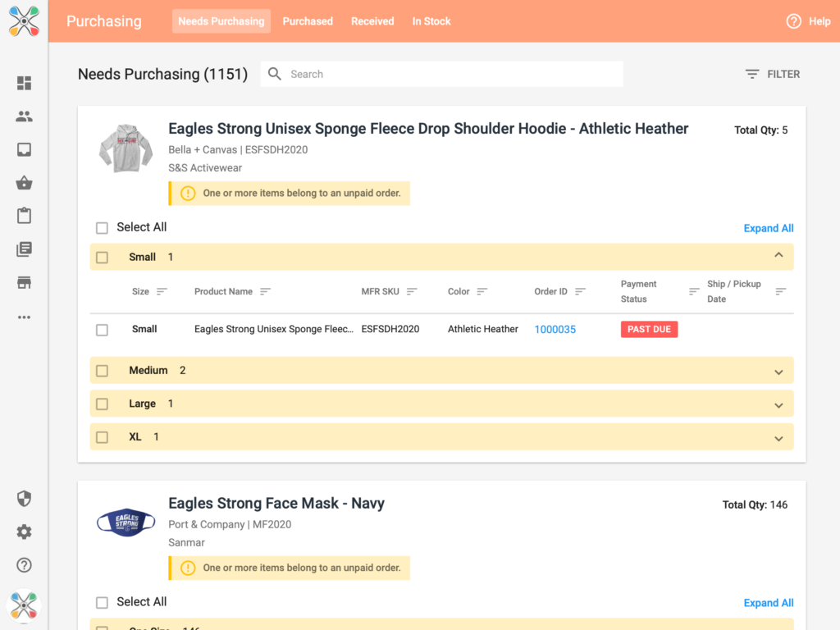
Task: Sort by Color column icon
Action: (x=482, y=291)
